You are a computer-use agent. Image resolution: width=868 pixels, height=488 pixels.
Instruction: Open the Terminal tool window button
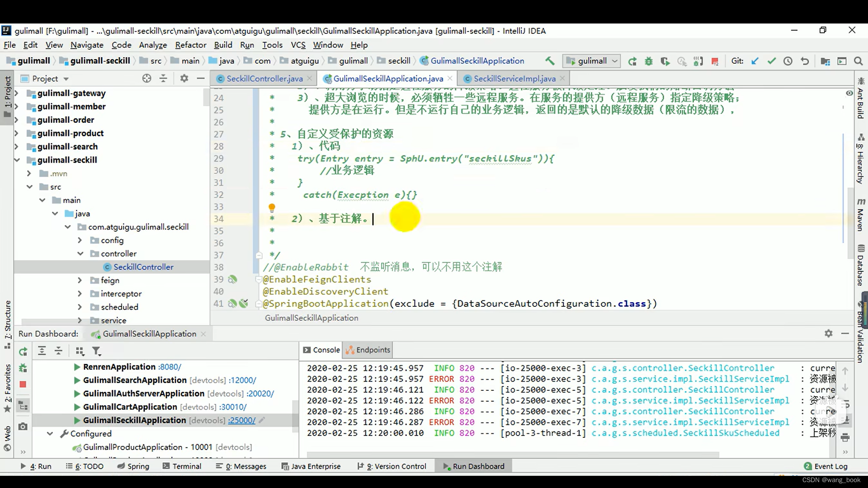182,466
